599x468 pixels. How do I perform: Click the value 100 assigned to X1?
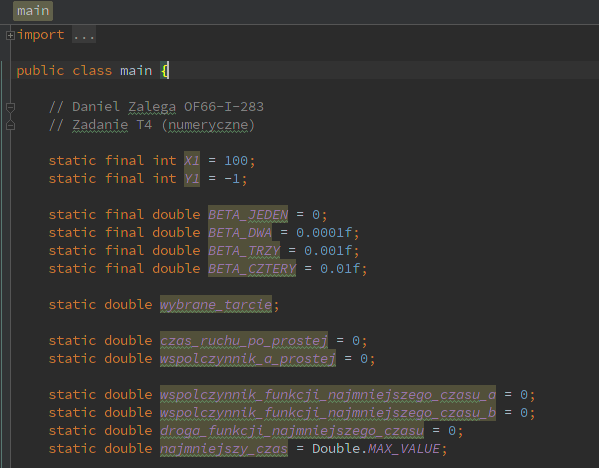[236, 160]
